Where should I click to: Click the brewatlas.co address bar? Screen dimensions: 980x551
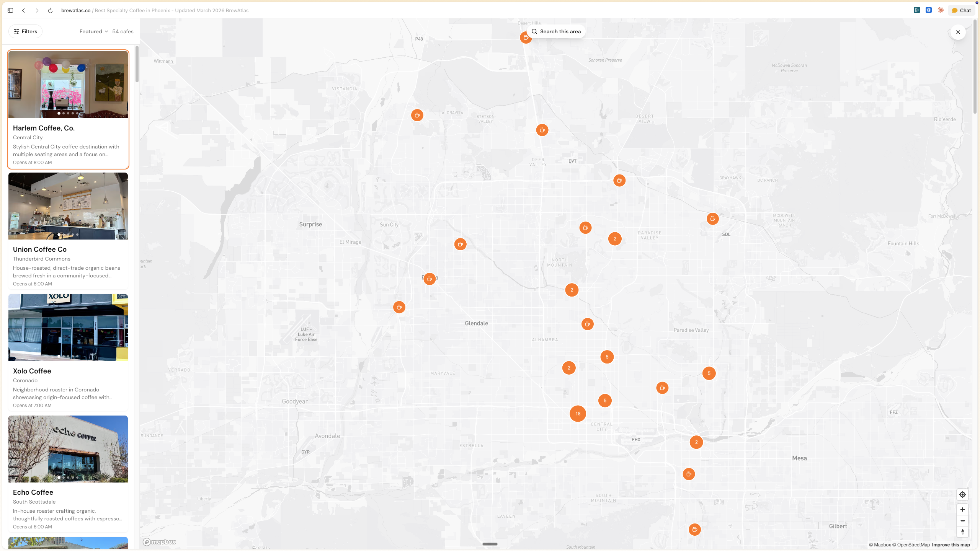(x=76, y=10)
